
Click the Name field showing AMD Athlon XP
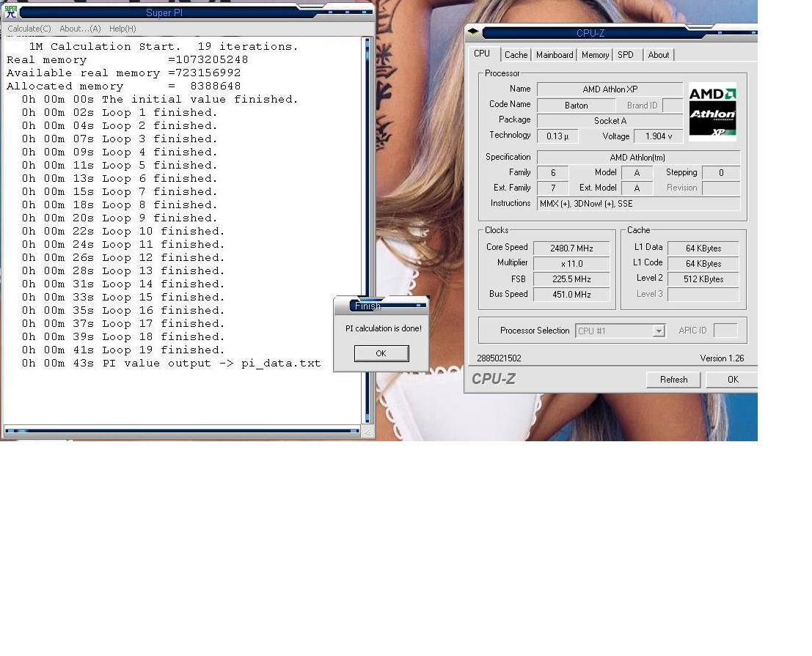pyautogui.click(x=610, y=89)
